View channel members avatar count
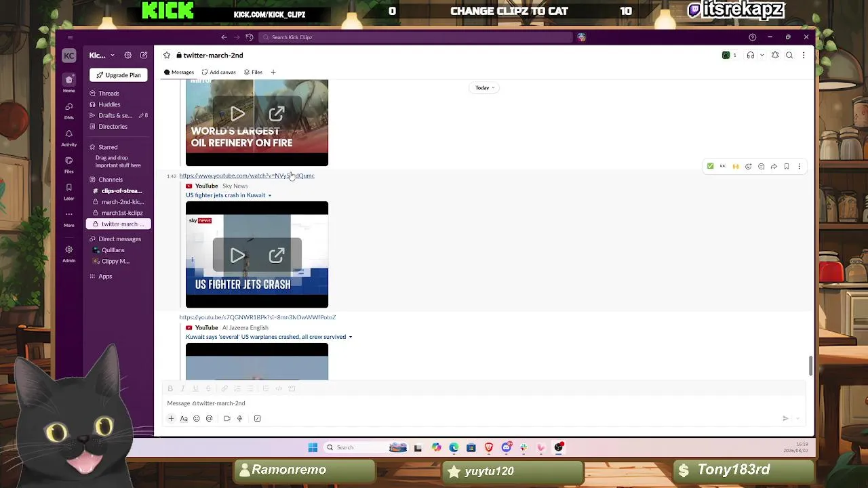868x488 pixels. point(730,56)
